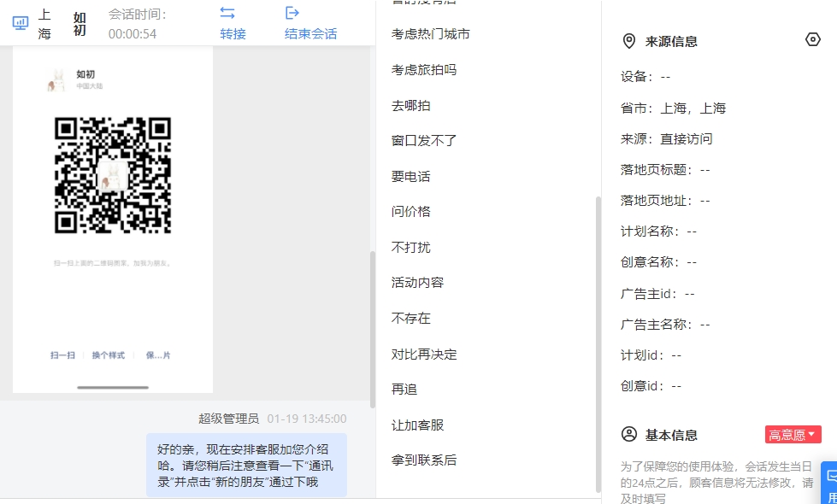Choose the 让加客服 quick reply
837x504 pixels.
coord(417,425)
